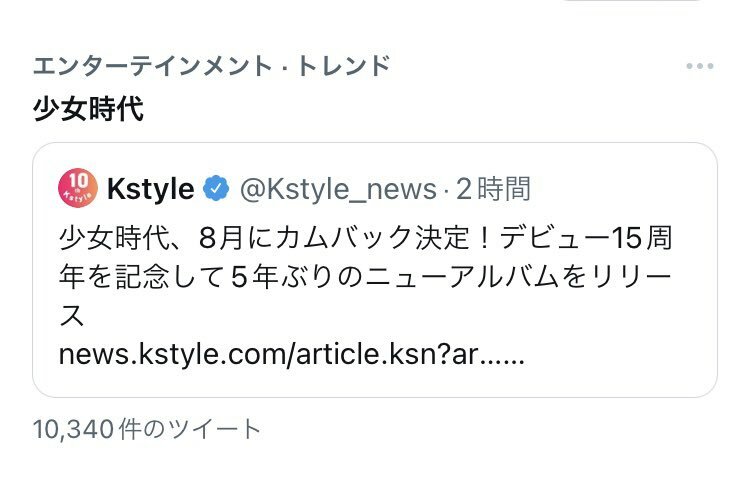Tap the Kstyle profile avatar

click(78, 188)
